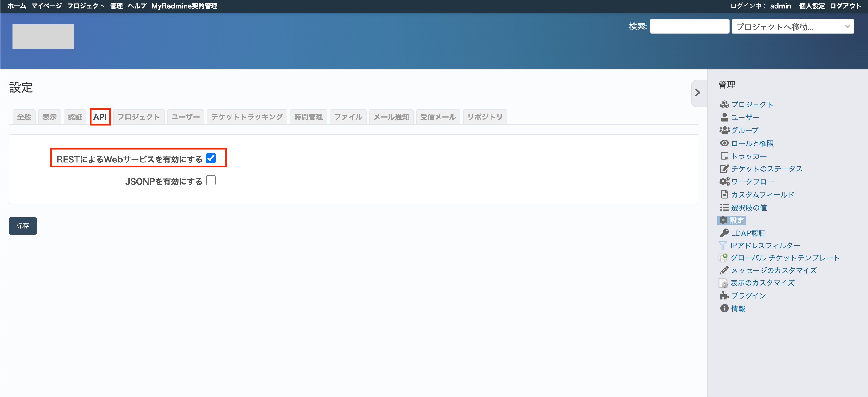The image size is (868, 397).
Task: Toggle the REST web service checkbox off
Action: coord(211,158)
